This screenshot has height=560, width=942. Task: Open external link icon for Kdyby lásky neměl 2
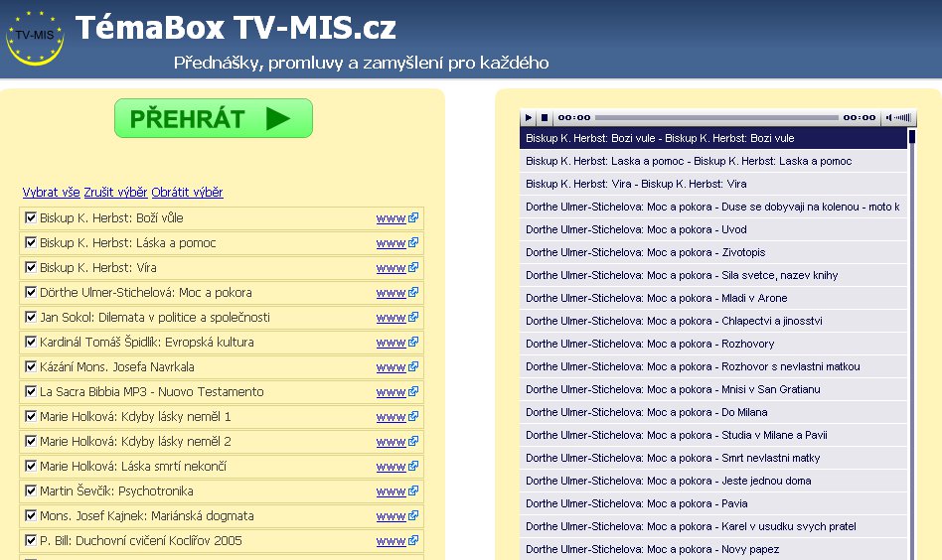[413, 441]
